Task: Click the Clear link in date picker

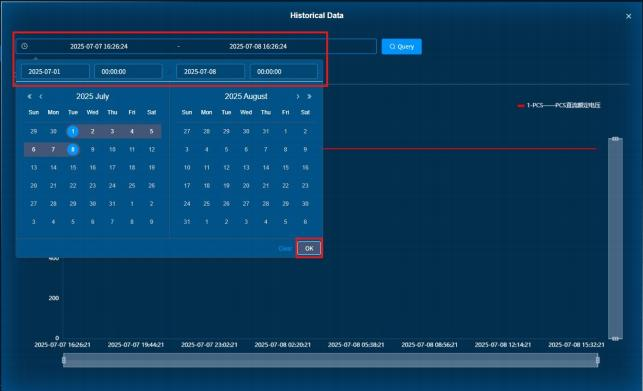Action: coord(285,248)
